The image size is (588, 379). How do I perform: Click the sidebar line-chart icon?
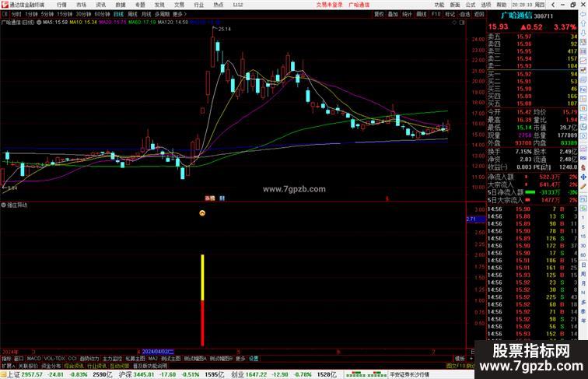583,61
